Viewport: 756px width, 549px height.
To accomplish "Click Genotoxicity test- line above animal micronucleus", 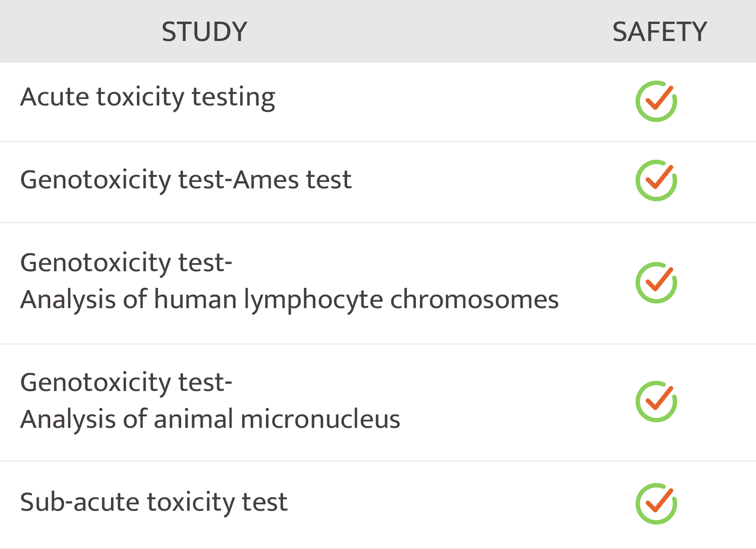I will (126, 383).
